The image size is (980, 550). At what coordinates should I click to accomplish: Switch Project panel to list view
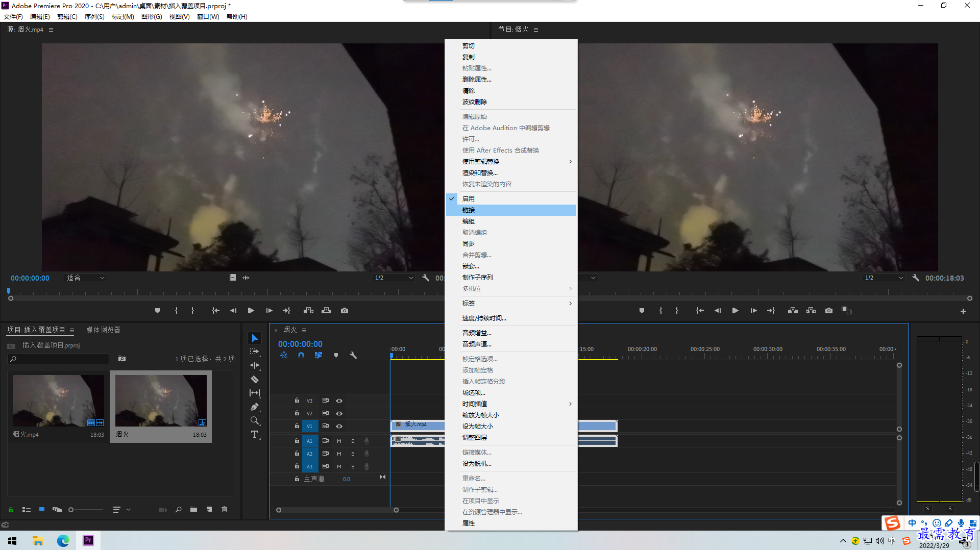click(x=27, y=509)
